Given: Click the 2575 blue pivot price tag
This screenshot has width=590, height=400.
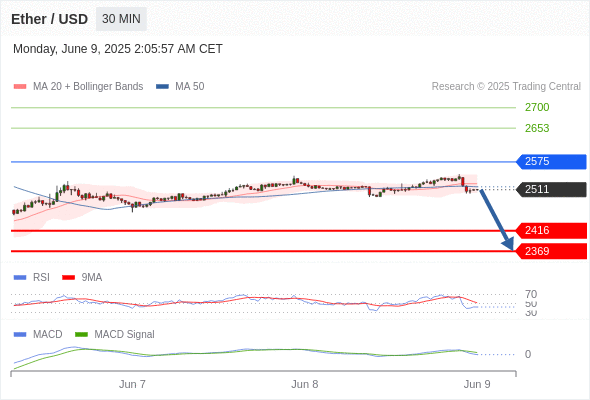Looking at the screenshot, I should tap(551, 161).
